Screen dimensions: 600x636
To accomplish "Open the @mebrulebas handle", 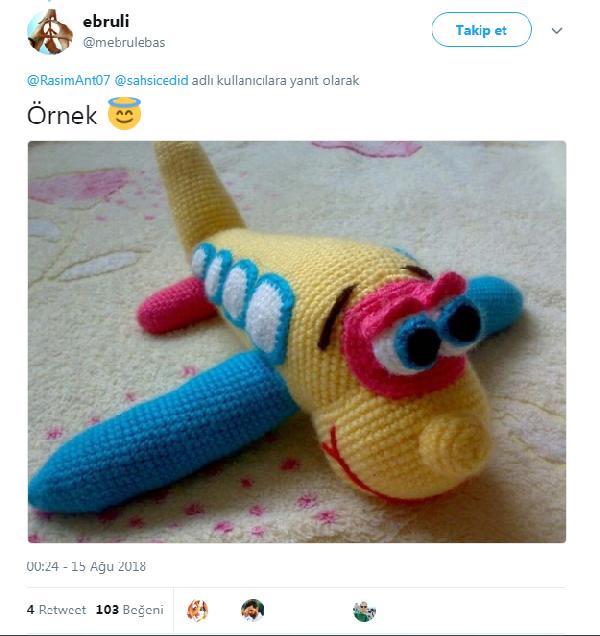I will tap(124, 42).
